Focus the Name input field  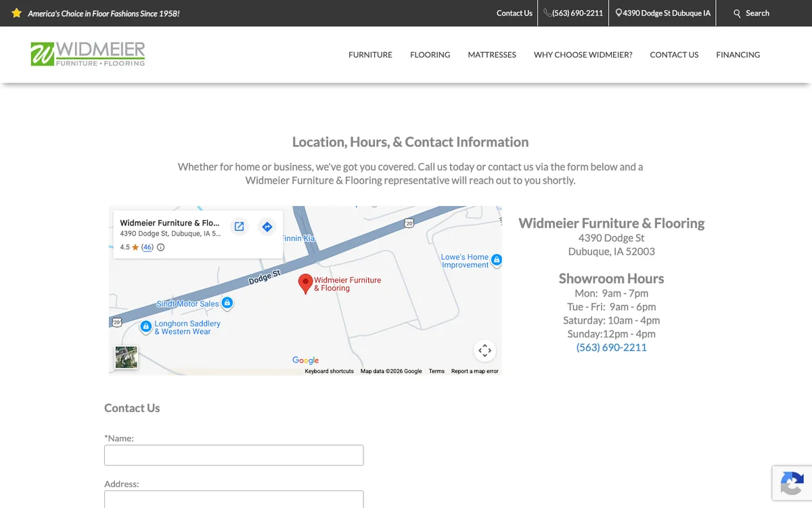[x=234, y=455]
